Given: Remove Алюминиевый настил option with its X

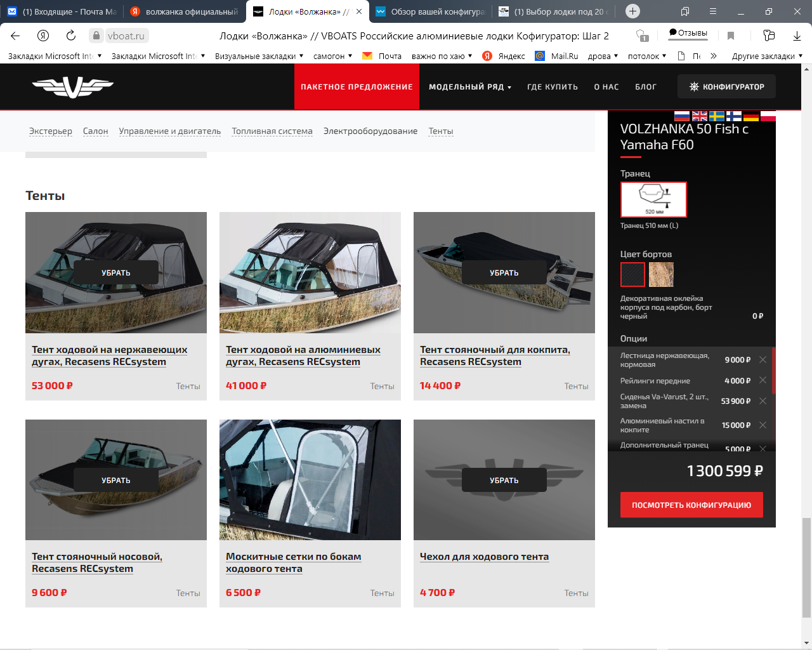Looking at the screenshot, I should pos(763,425).
